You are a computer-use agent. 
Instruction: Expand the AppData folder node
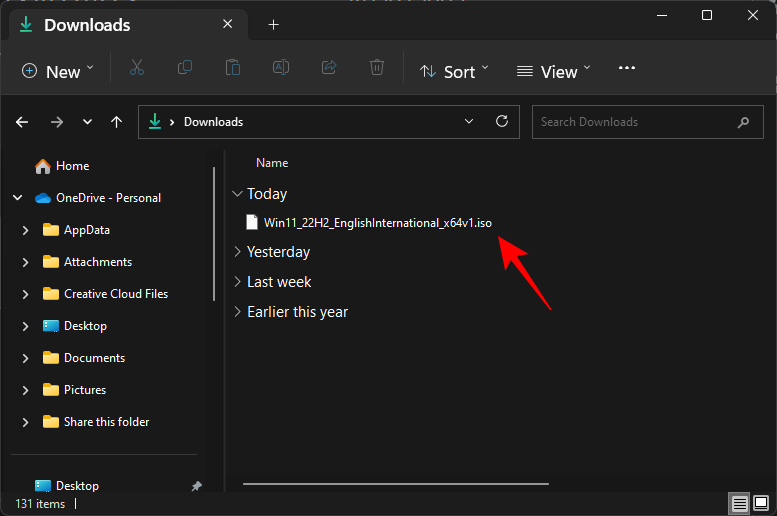click(x=25, y=230)
